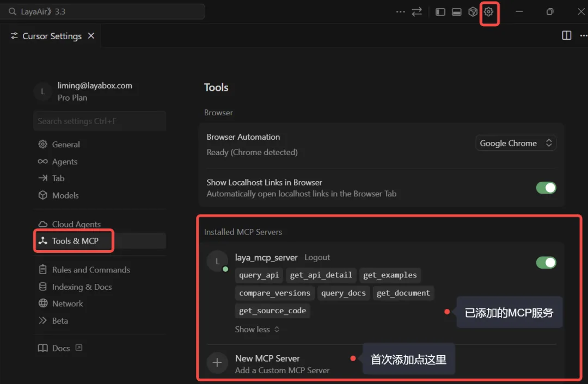Close the Cursor Settings tab
This screenshot has height=384, width=588.
pyautogui.click(x=91, y=36)
